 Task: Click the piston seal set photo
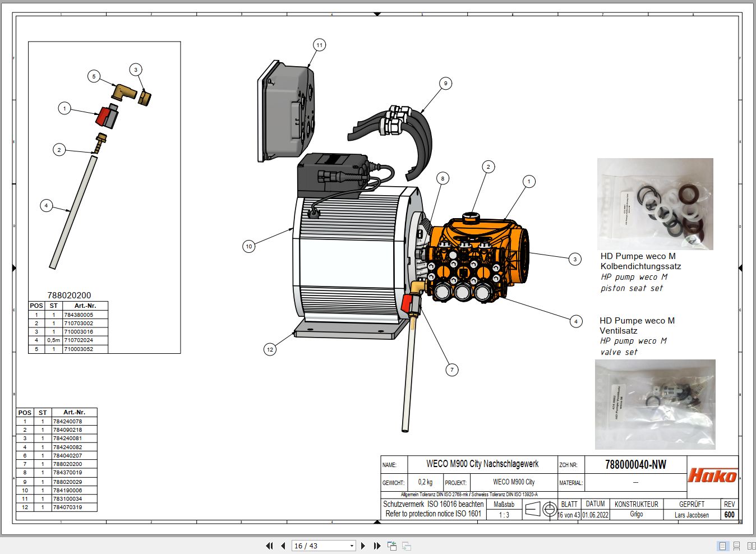(x=655, y=204)
